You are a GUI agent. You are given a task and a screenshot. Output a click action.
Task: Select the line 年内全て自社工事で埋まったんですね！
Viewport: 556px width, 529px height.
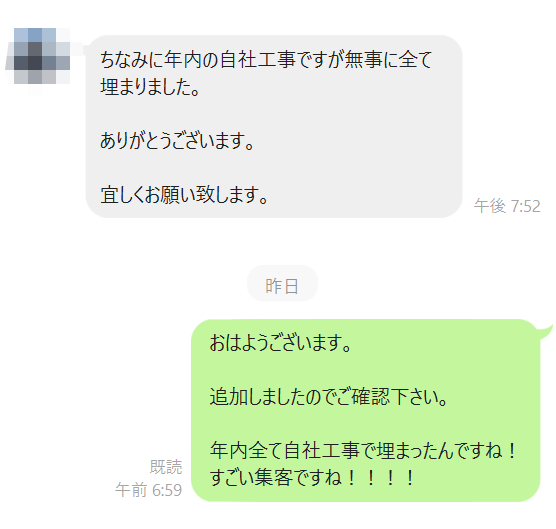(x=363, y=451)
